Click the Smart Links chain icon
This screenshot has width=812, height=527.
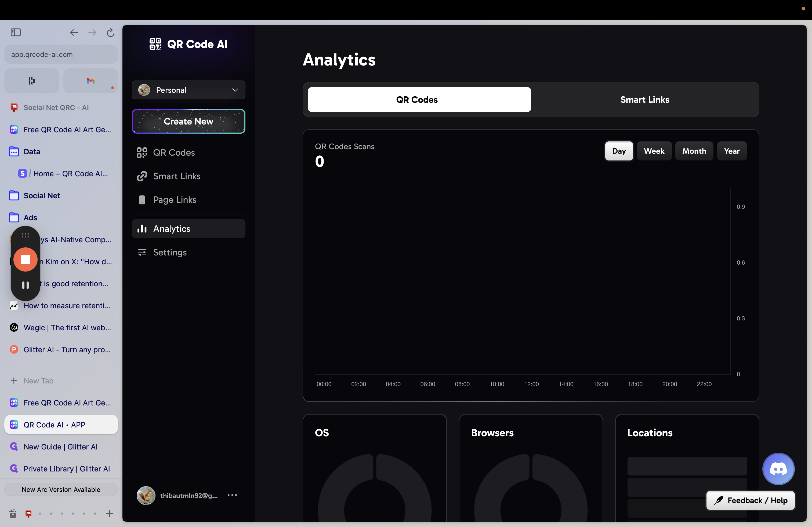coord(142,176)
